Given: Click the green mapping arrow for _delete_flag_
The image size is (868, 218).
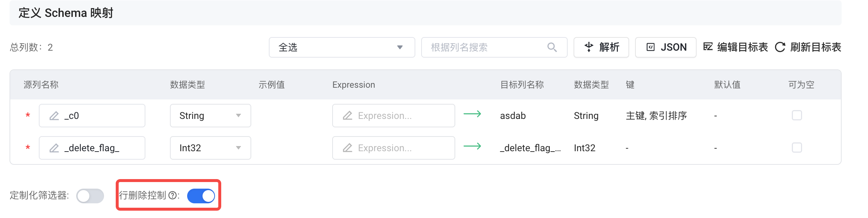Looking at the screenshot, I should click(472, 146).
